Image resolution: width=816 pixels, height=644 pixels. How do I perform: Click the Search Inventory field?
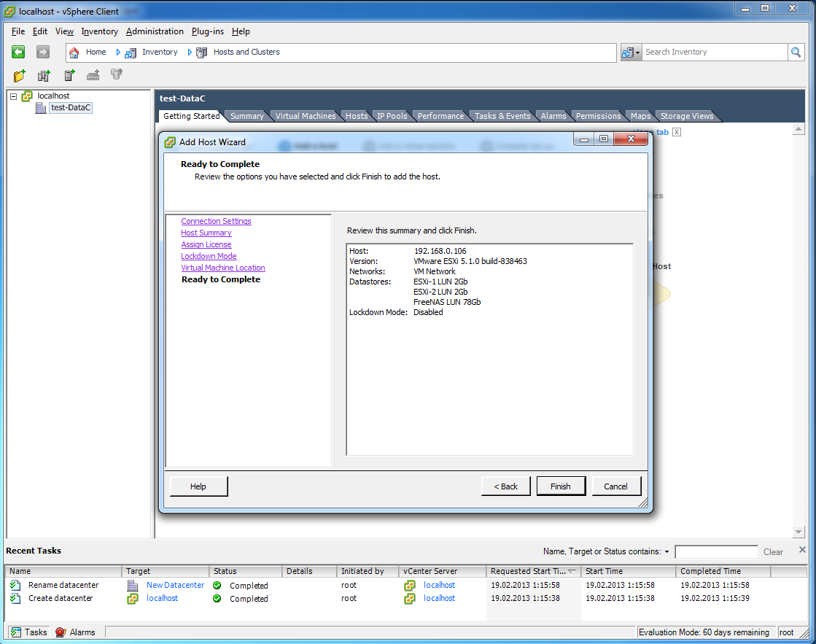click(715, 52)
